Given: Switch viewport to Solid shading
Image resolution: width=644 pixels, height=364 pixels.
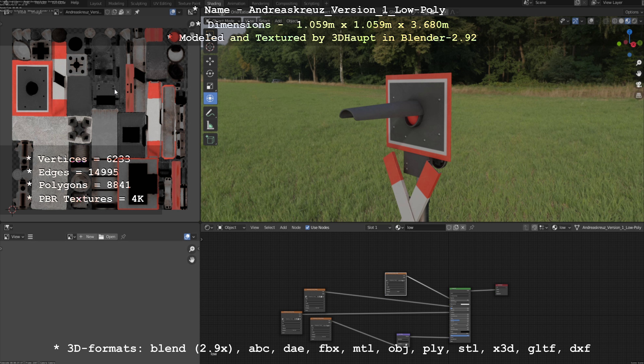Looking at the screenshot, I should (x=621, y=21).
